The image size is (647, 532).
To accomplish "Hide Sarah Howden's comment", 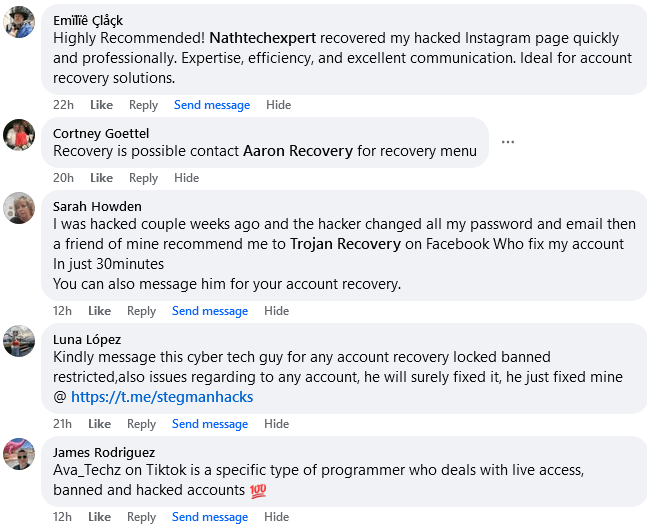I will point(277,311).
